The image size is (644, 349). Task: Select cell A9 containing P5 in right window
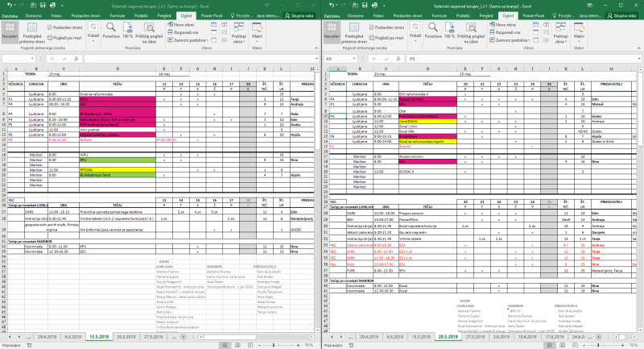point(337,116)
